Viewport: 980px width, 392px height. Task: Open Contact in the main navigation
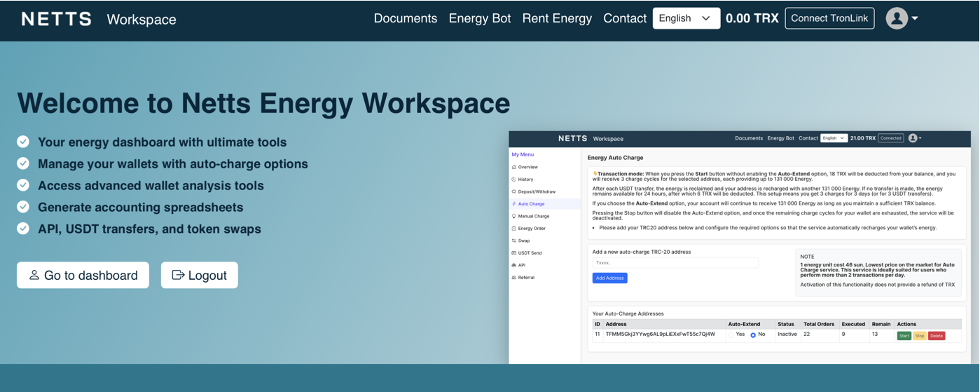click(x=625, y=18)
